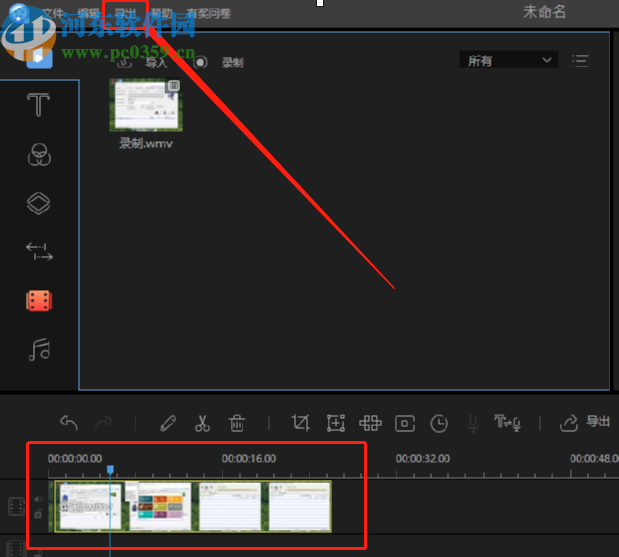Delete the selected clip with trash icon
Image resolution: width=619 pixels, height=557 pixels.
tap(237, 423)
